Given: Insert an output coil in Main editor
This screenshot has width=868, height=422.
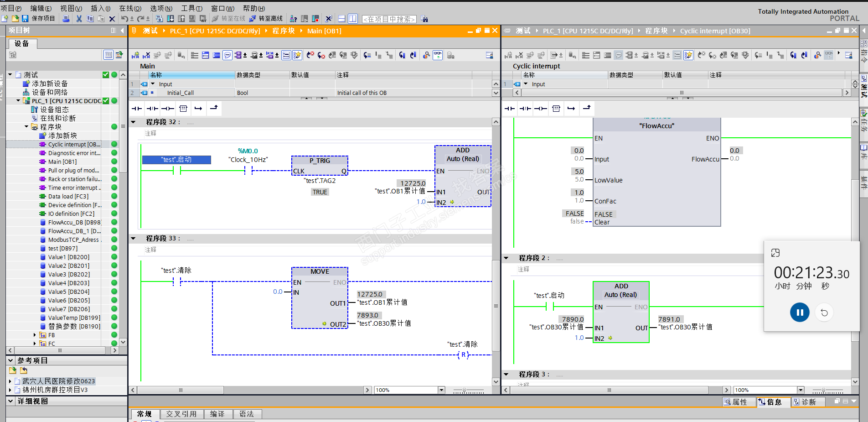Looking at the screenshot, I should [x=168, y=109].
